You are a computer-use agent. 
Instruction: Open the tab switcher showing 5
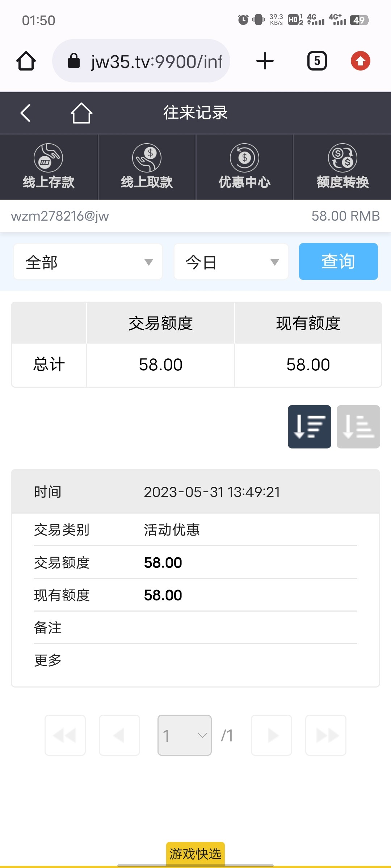(317, 61)
